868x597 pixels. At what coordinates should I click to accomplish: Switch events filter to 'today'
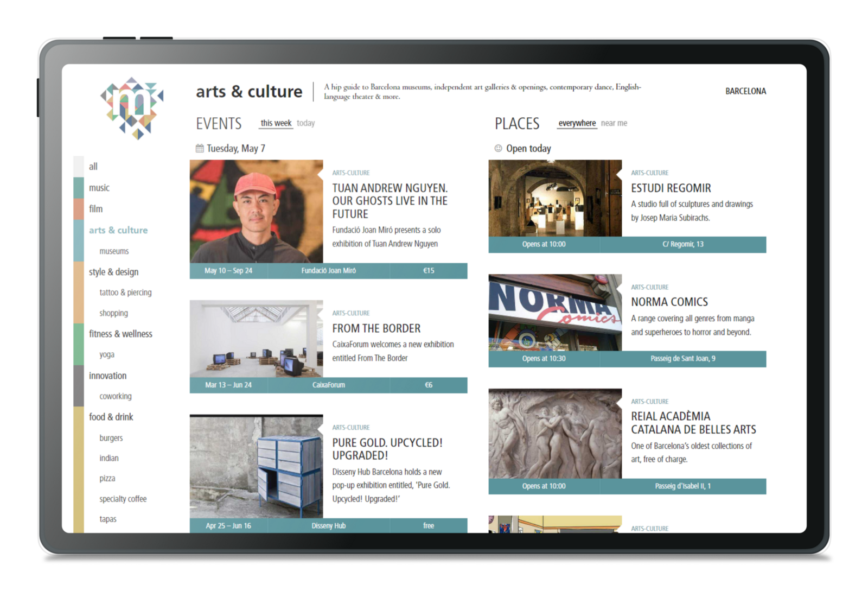(x=306, y=123)
